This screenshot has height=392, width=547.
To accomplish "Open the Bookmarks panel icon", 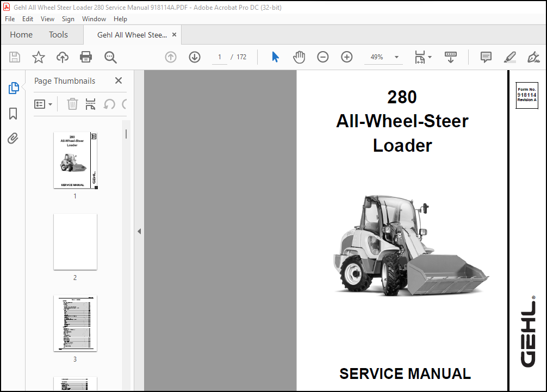I will 13,113.
